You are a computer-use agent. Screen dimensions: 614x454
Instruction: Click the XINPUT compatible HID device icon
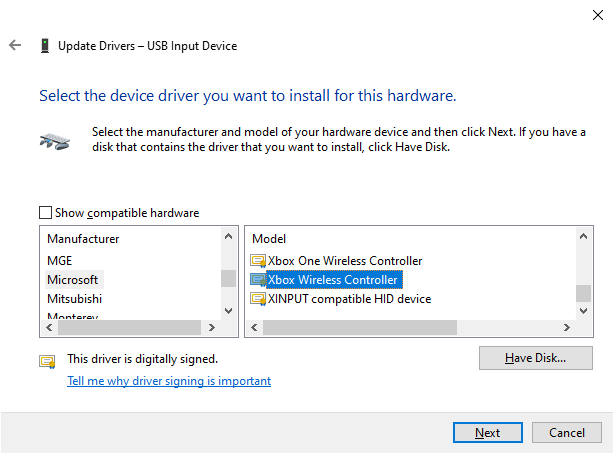(258, 299)
